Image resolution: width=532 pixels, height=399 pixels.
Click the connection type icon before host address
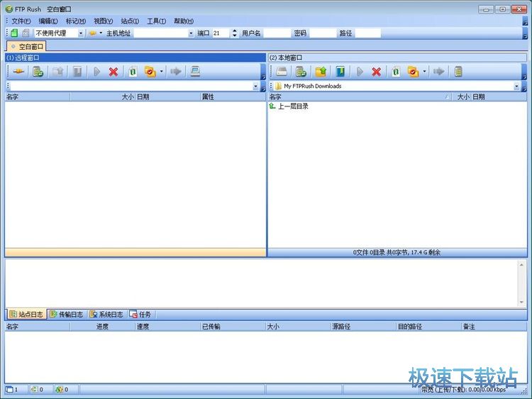click(x=92, y=33)
